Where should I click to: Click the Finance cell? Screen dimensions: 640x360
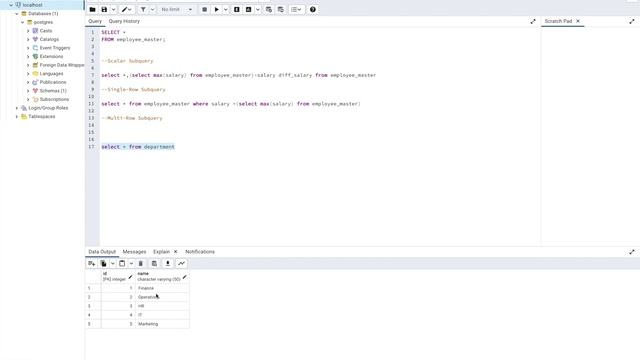coord(162,288)
